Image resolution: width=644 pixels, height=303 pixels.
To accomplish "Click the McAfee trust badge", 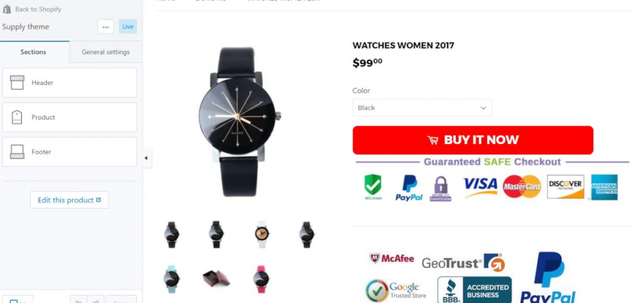I will click(391, 258).
